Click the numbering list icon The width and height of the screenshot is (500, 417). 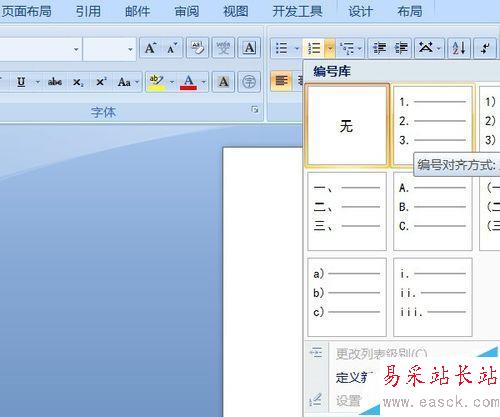click(314, 49)
